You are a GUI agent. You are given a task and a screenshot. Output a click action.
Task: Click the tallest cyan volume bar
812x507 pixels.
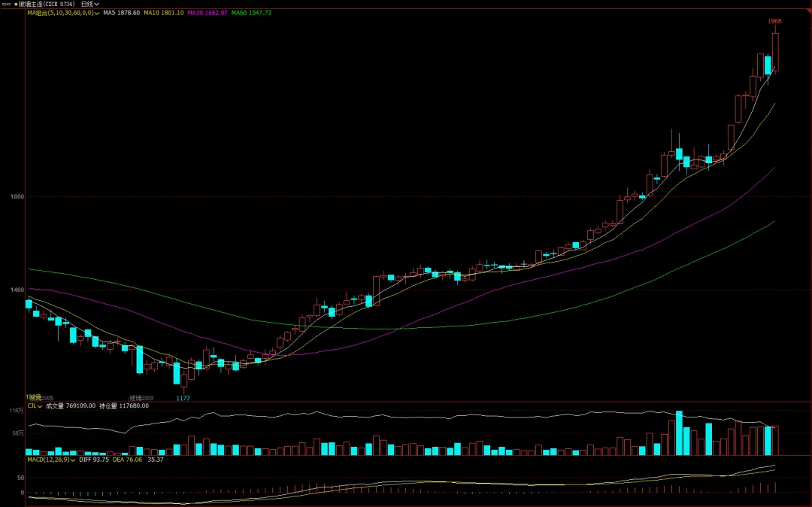coord(679,433)
